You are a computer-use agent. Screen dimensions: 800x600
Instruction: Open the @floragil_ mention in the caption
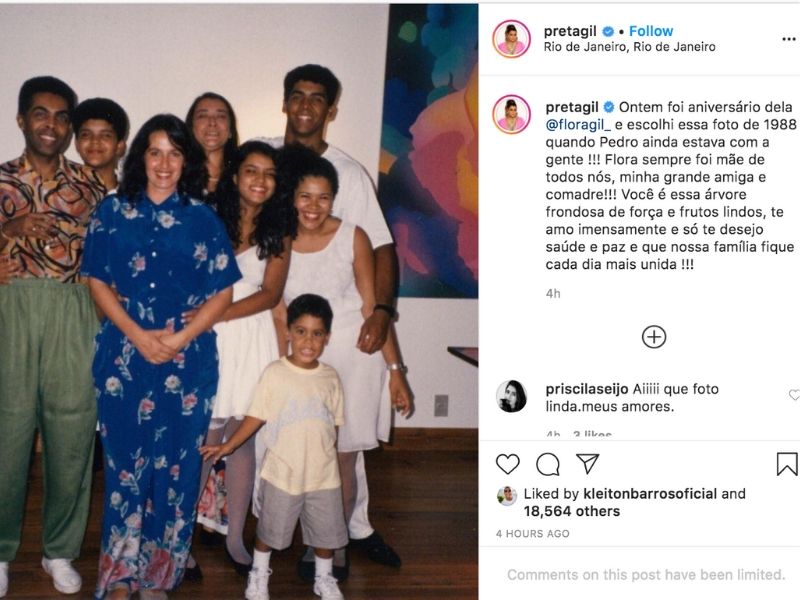click(578, 124)
